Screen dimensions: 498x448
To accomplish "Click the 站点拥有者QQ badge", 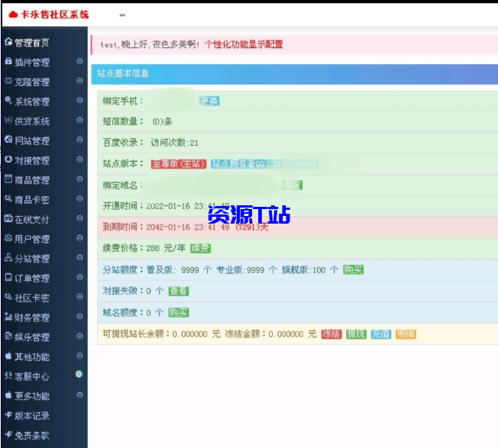I will (x=264, y=164).
